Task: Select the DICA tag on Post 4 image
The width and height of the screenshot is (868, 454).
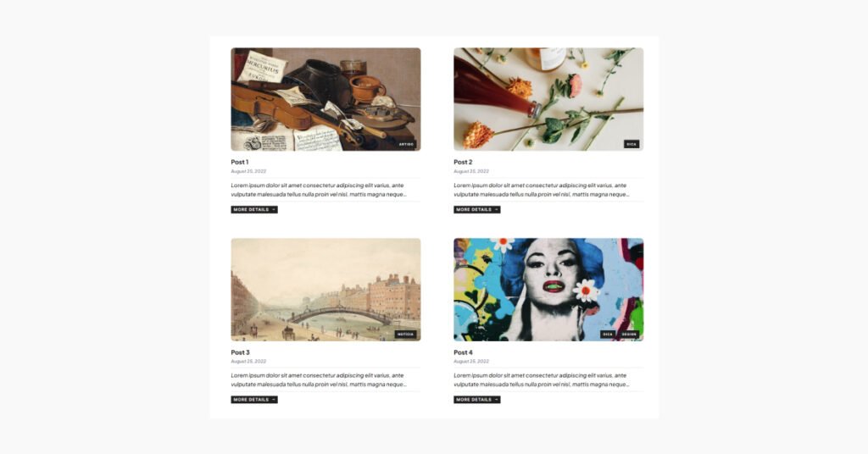Action: (608, 335)
